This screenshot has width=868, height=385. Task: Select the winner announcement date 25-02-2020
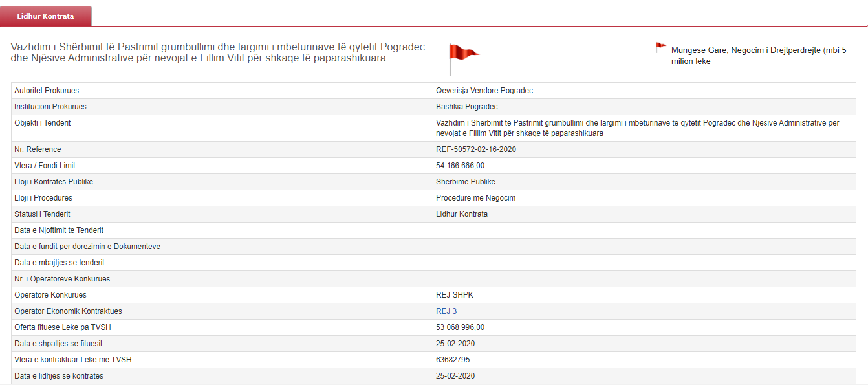(455, 344)
